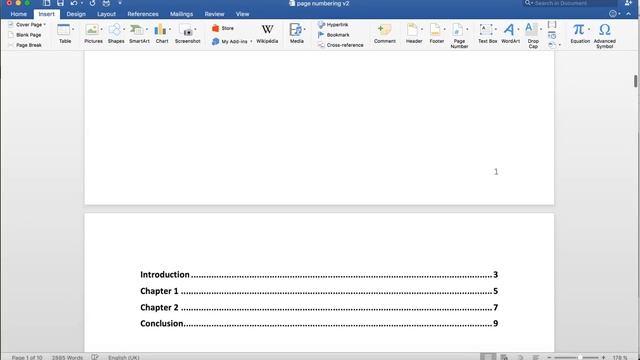The width and height of the screenshot is (640, 360).
Task: Collapse the ribbon with the chevron
Action: [x=629, y=14]
